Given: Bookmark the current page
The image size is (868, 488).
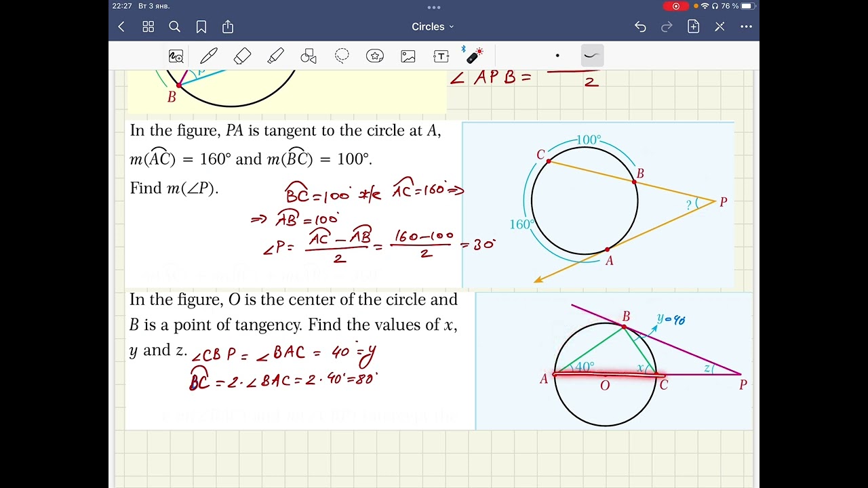Looking at the screenshot, I should tap(201, 26).
